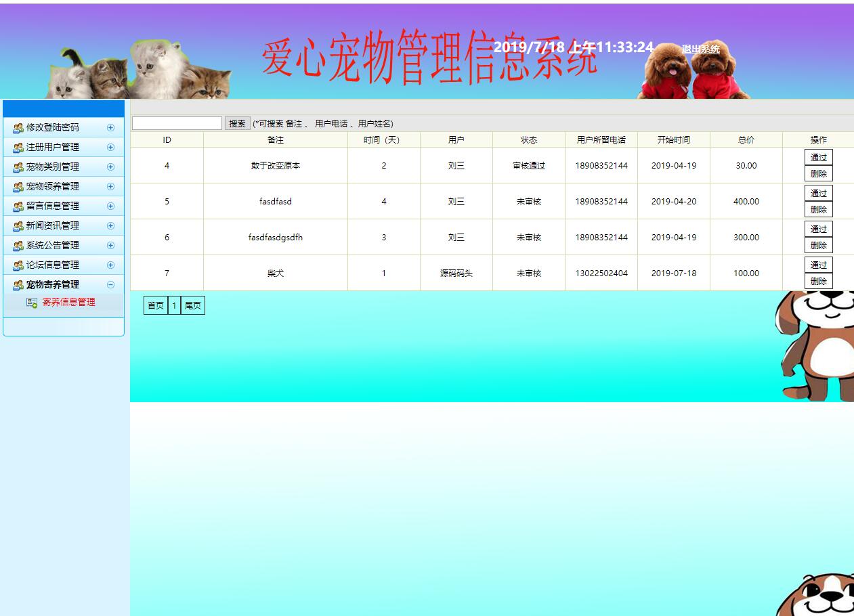Approve record 7 with the 通过 button
Image resolution: width=854 pixels, height=616 pixels.
(818, 265)
